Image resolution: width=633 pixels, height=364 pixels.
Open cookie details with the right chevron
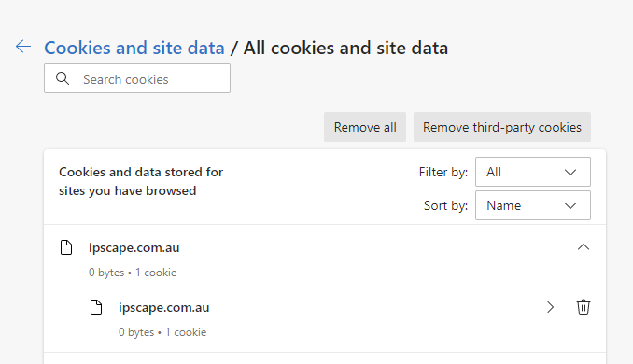(x=550, y=307)
